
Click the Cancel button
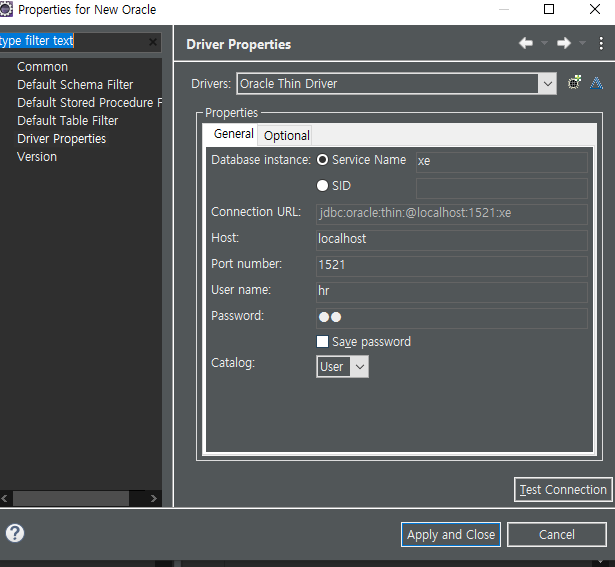(557, 534)
